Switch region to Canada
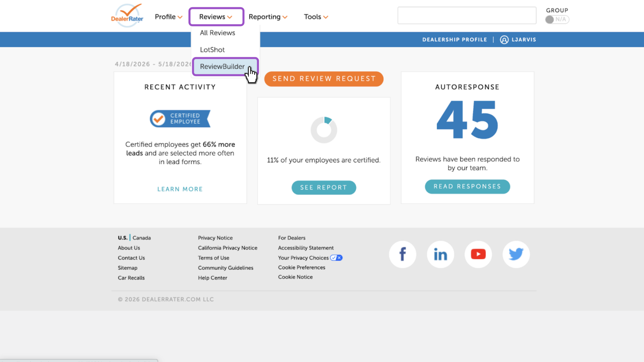The height and width of the screenshot is (362, 644). point(142,238)
